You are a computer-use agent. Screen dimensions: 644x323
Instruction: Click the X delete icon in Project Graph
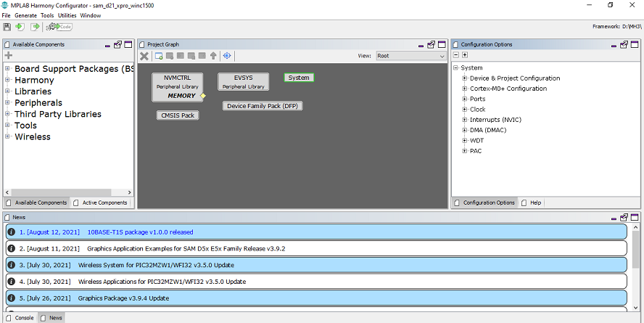point(144,56)
